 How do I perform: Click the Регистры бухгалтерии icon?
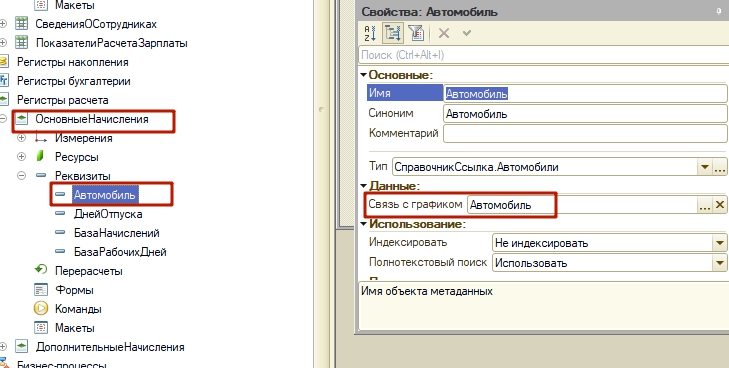coord(4,80)
